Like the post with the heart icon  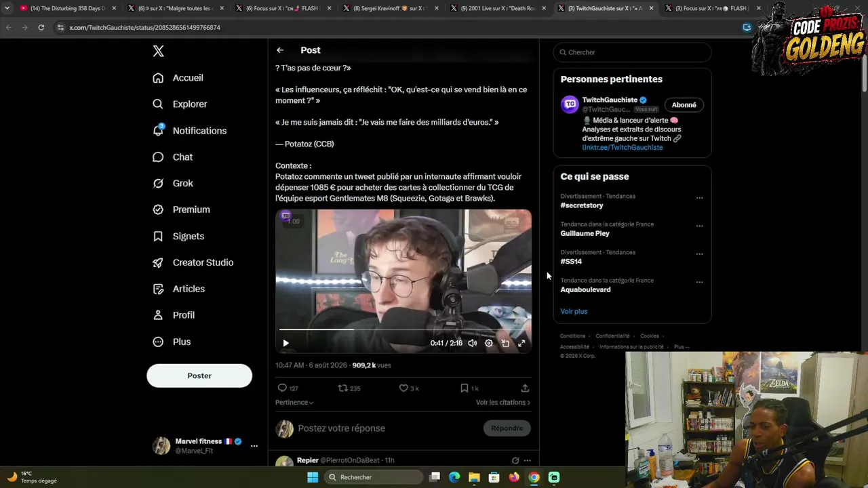point(403,388)
